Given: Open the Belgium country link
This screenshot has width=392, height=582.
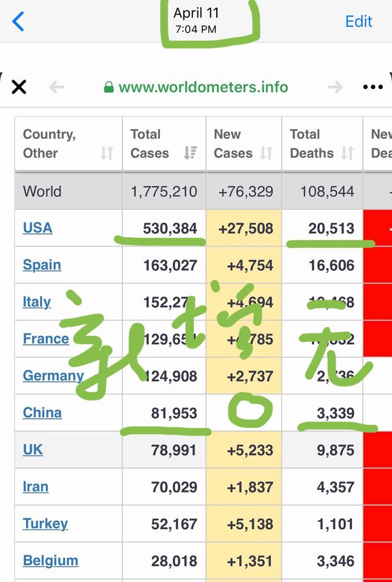Looking at the screenshot, I should pyautogui.click(x=50, y=561).
